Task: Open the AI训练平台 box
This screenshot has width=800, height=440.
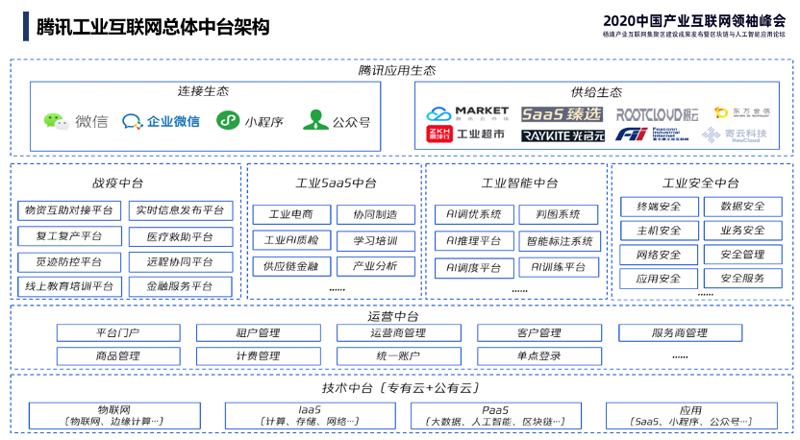Action: tap(559, 267)
